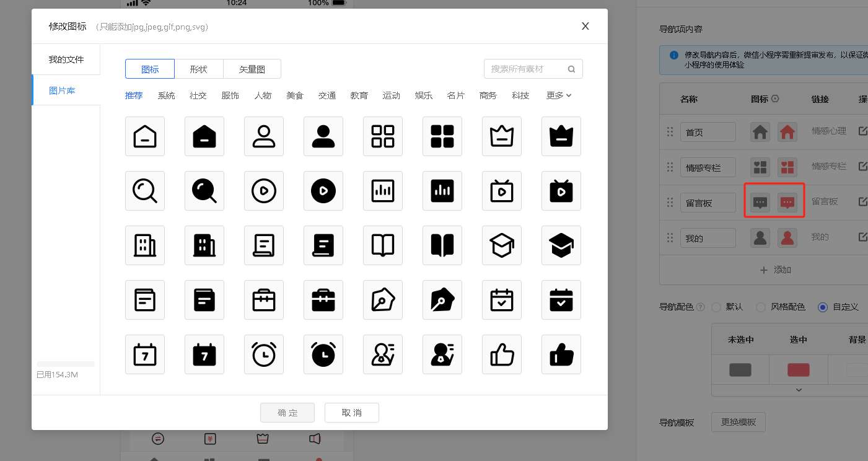868x461 pixels.
Task: Click the 更换模板 button
Action: point(739,422)
